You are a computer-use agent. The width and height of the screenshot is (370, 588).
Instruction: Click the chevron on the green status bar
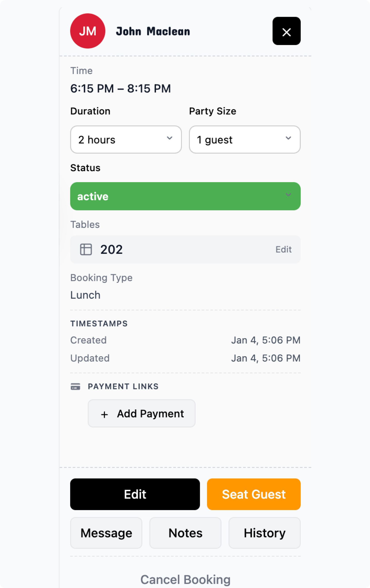tap(288, 195)
